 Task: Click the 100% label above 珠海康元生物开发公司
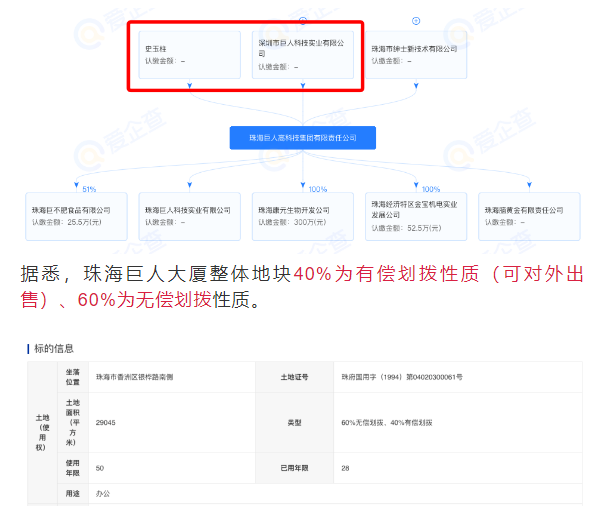(317, 189)
